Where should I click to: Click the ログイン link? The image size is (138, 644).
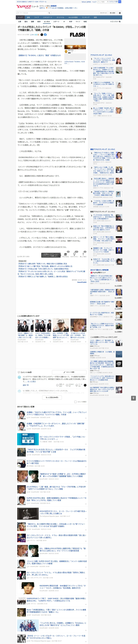click(x=42, y=8)
